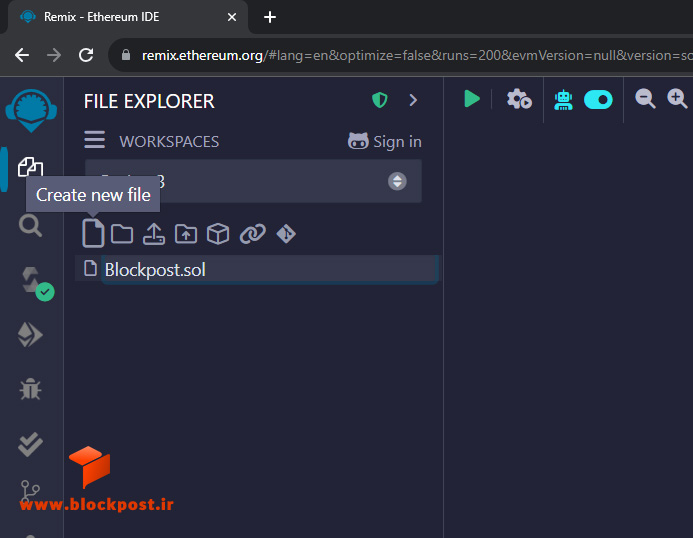Viewport: 693px width, 538px height.
Task: Sign in to GitHub
Action: click(x=385, y=141)
